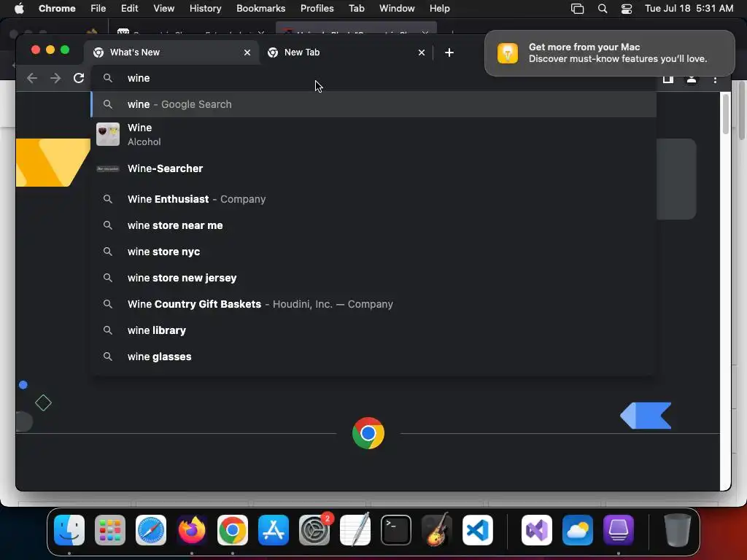Open Control Center in menu bar
747x560 pixels.
(x=627, y=9)
